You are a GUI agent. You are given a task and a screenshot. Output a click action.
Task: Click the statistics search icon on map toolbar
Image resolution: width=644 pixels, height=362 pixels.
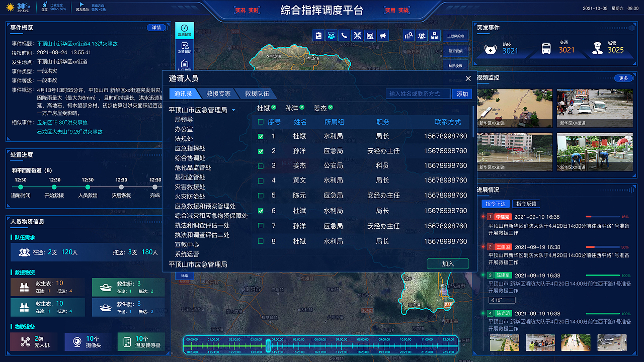click(x=409, y=35)
